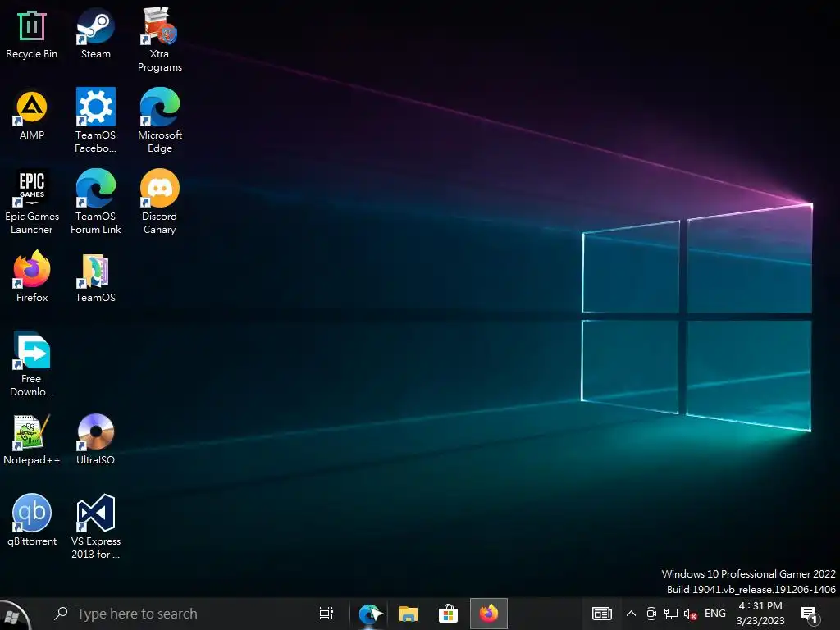The image size is (840, 630).
Task: Show hidden system tray icons
Action: [631, 614]
